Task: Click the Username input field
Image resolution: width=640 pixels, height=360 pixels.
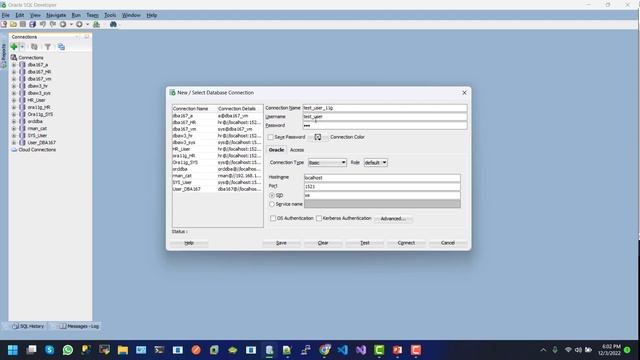Action: (x=384, y=117)
